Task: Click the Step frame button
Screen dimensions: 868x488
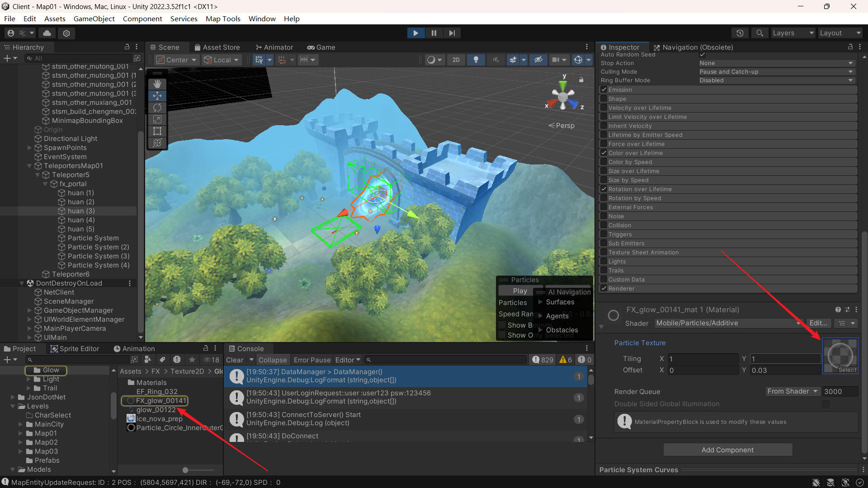Action: [x=452, y=33]
